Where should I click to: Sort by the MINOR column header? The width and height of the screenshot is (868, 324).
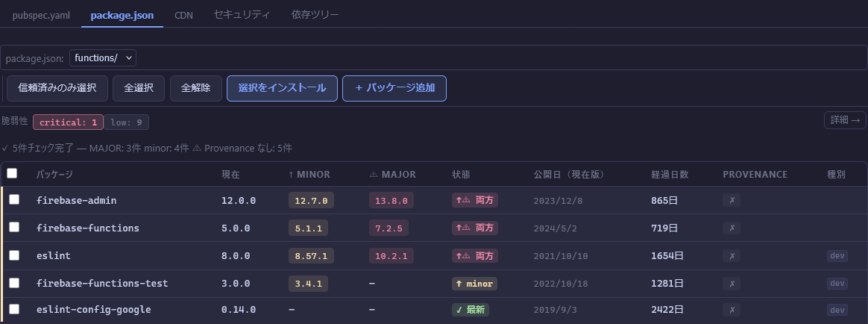click(x=309, y=174)
